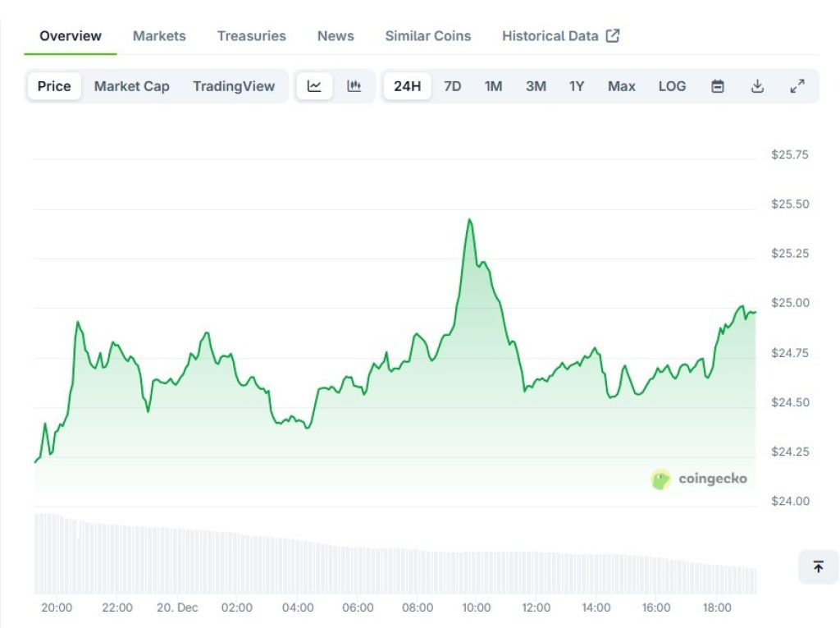The height and width of the screenshot is (628, 840).
Task: Click the $25.75 price axis label
Action: tap(790, 154)
